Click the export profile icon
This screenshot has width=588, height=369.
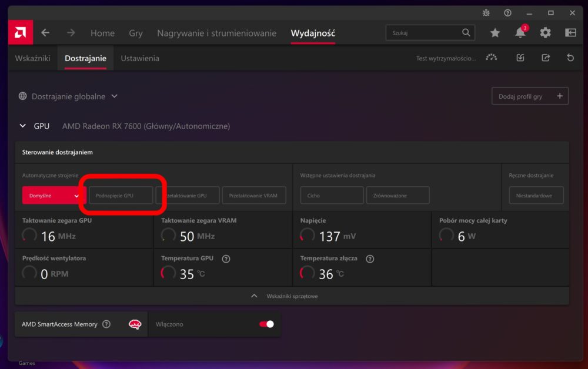546,58
